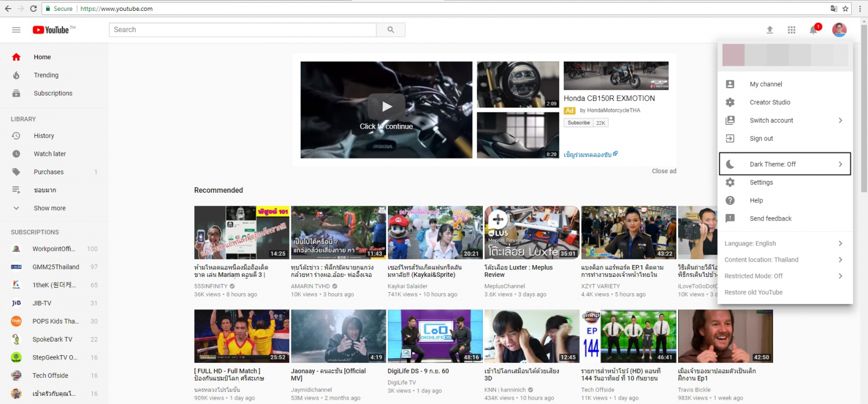
Task: Expand the Restricted Mode: Off arrow
Action: tap(840, 276)
